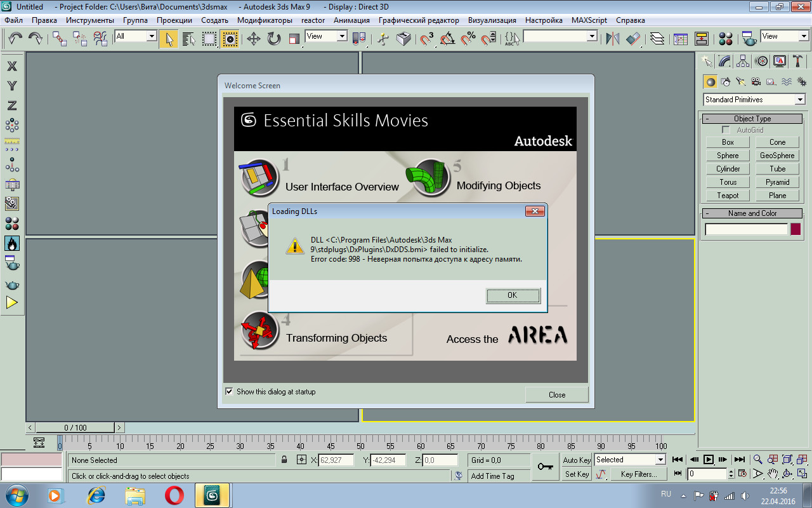
Task: Toggle the Window/Crossing selection mode
Action: click(230, 39)
